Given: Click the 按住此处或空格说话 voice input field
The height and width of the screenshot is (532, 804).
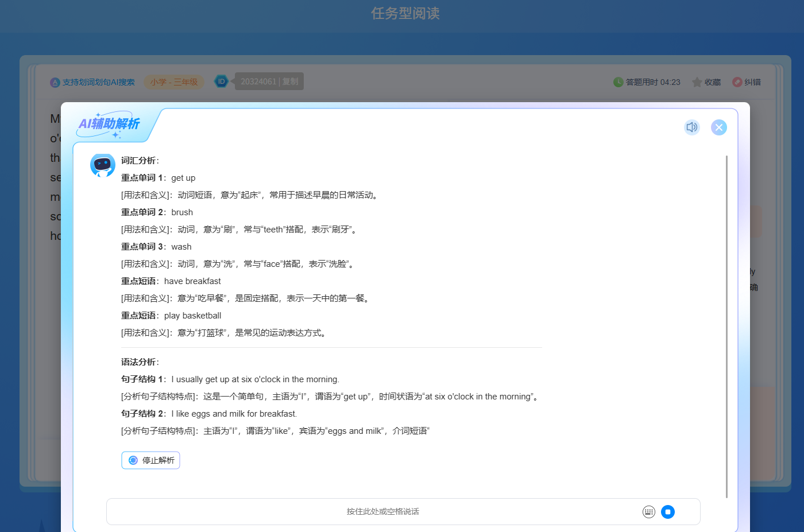Looking at the screenshot, I should coord(382,511).
